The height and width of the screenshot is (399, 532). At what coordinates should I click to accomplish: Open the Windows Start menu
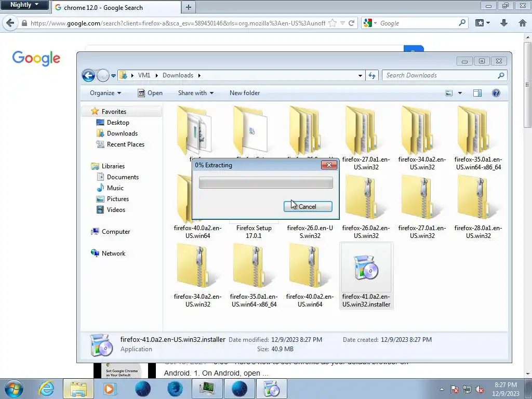[14, 389]
